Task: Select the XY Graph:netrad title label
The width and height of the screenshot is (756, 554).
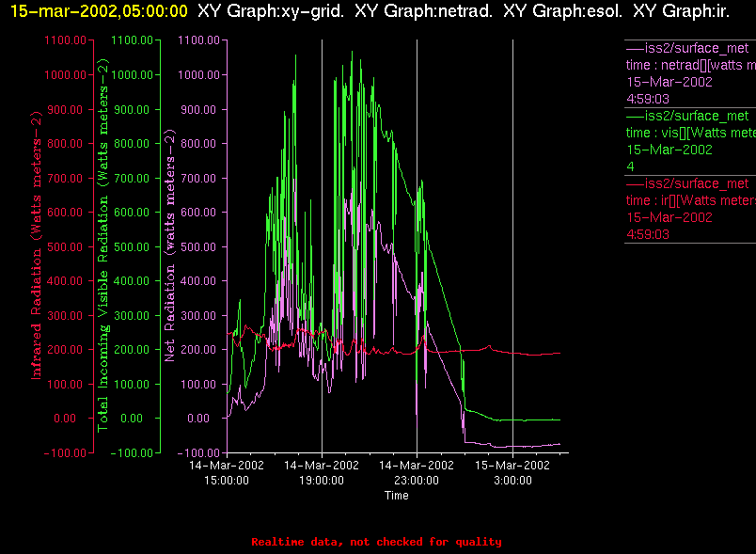Action: point(424,11)
